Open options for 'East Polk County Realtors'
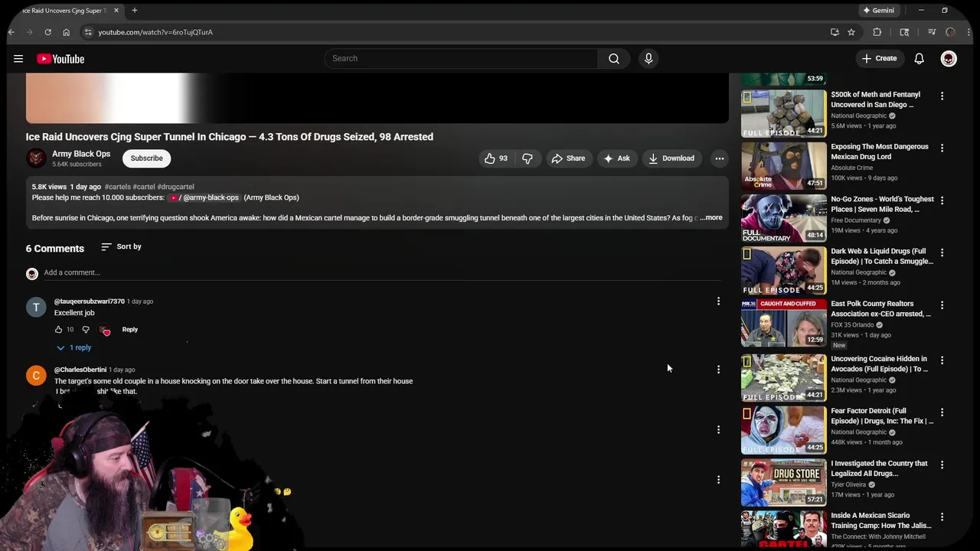The height and width of the screenshot is (551, 980). coord(942,305)
